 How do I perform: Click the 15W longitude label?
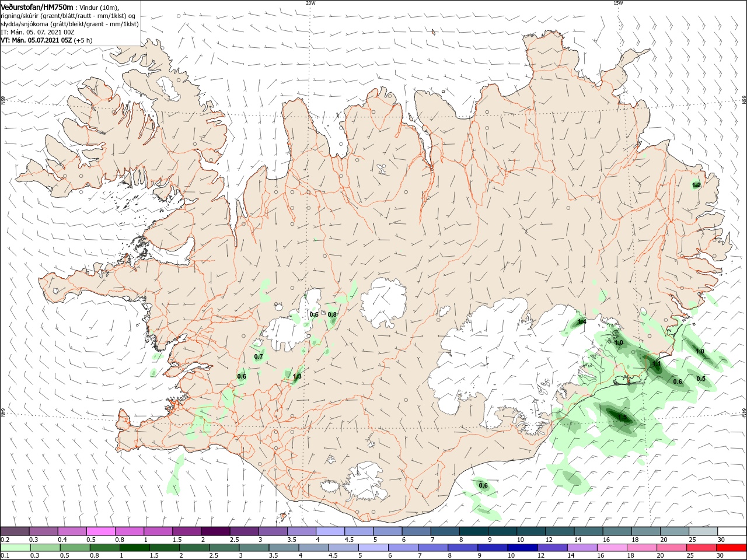pyautogui.click(x=618, y=3)
